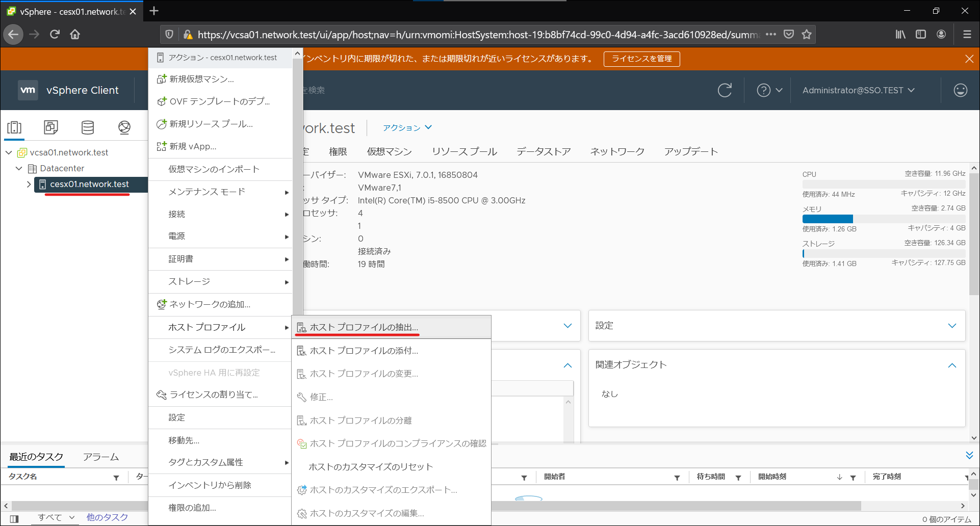Open the 電源 submenu

pyautogui.click(x=221, y=236)
